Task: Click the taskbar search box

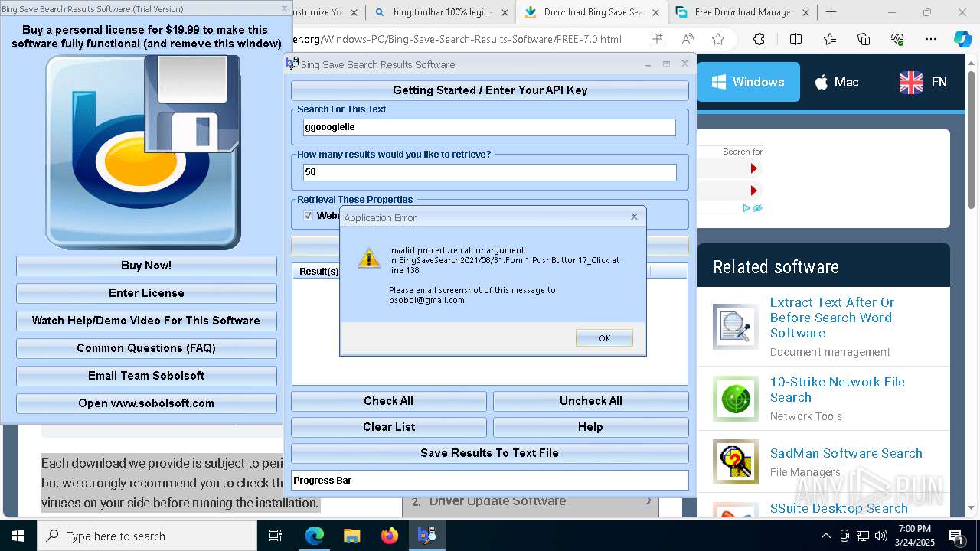Action: [147, 536]
